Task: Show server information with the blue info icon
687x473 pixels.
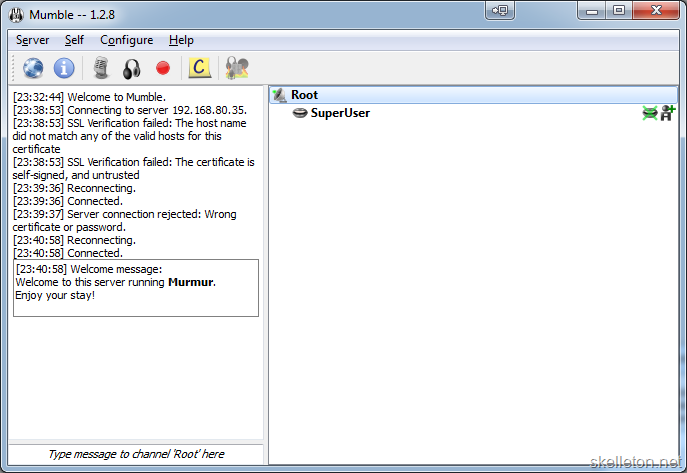Action: click(x=64, y=68)
